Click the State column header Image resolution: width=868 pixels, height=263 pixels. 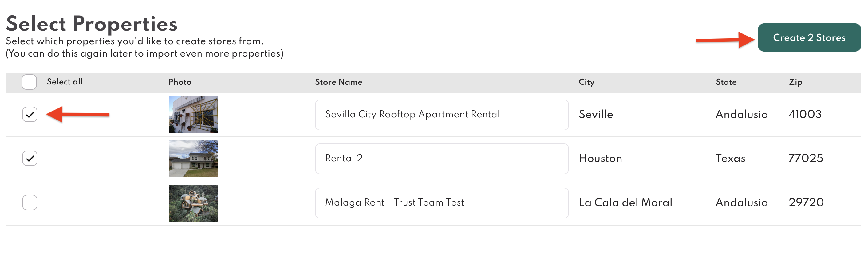tap(726, 82)
